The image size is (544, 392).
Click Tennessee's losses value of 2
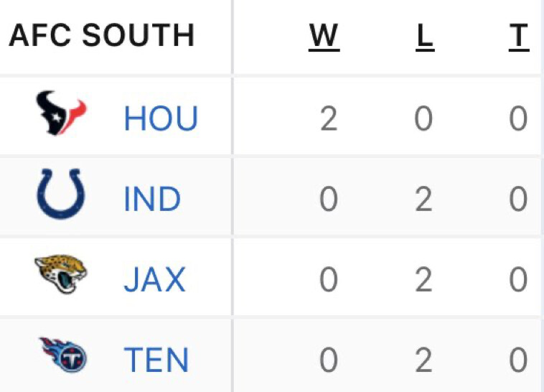(x=423, y=360)
